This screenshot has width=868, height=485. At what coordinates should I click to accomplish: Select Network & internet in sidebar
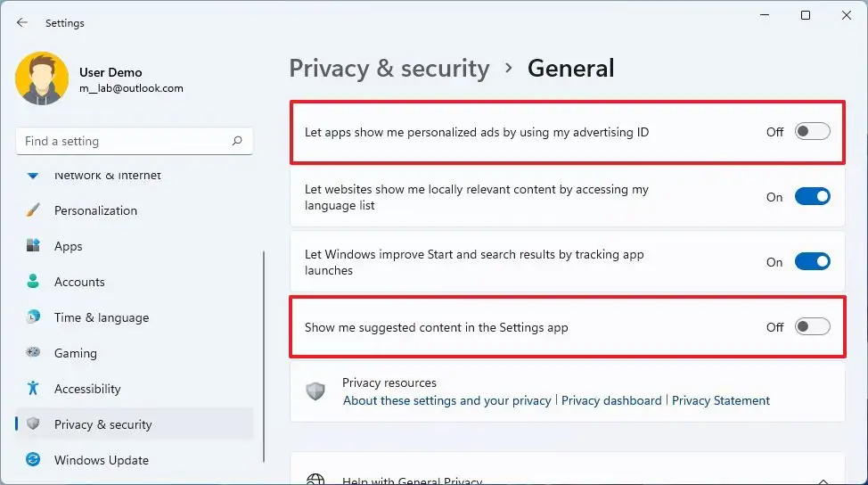click(x=107, y=176)
